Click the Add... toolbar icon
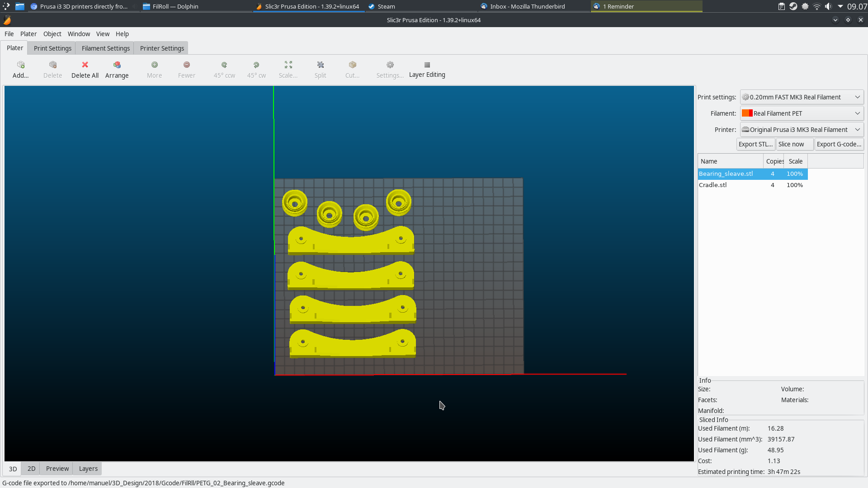The image size is (868, 488). [20, 65]
